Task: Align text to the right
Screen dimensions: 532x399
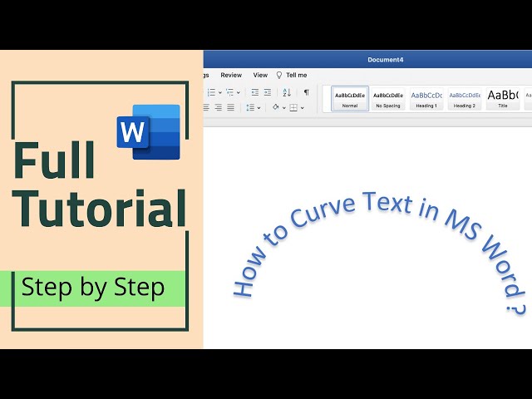Action: [219, 107]
